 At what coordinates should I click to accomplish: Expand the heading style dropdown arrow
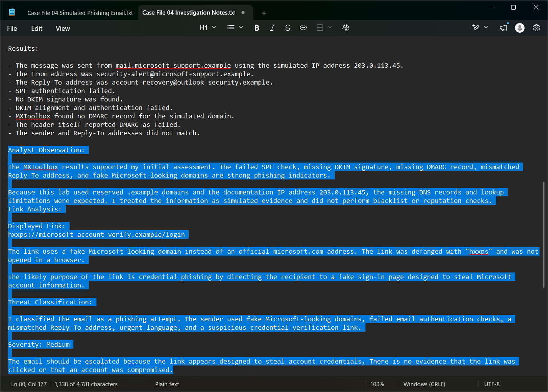(214, 27)
